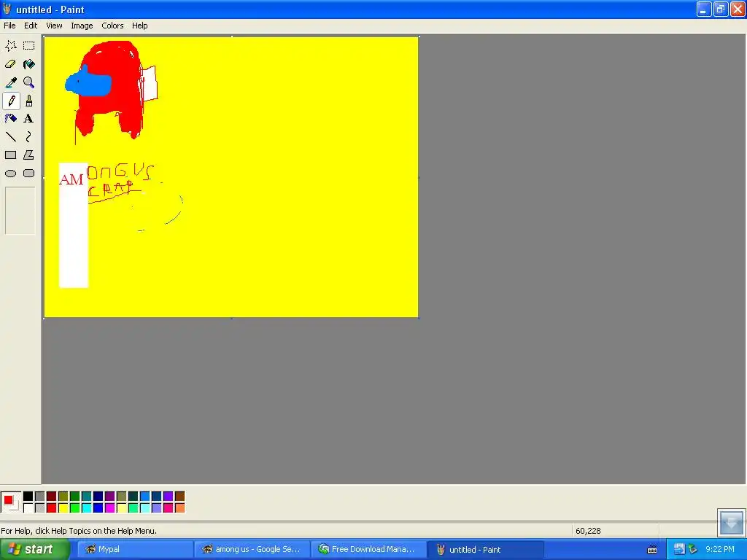Image resolution: width=747 pixels, height=560 pixels.
Task: Click the keyboard icon in the taskbar
Action: [652, 550]
